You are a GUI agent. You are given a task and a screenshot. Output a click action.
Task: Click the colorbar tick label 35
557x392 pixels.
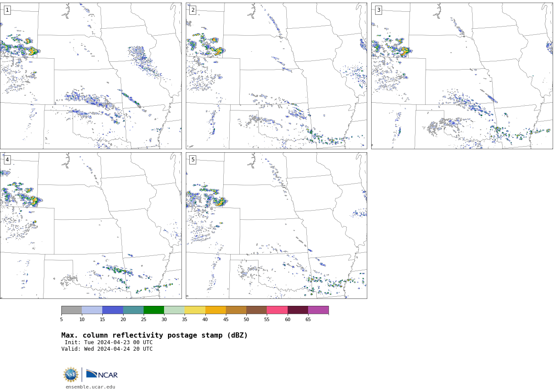(x=185, y=319)
